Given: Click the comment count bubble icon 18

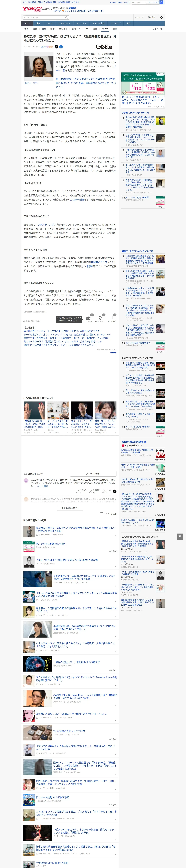Looking at the screenshot, I should point(43,47).
